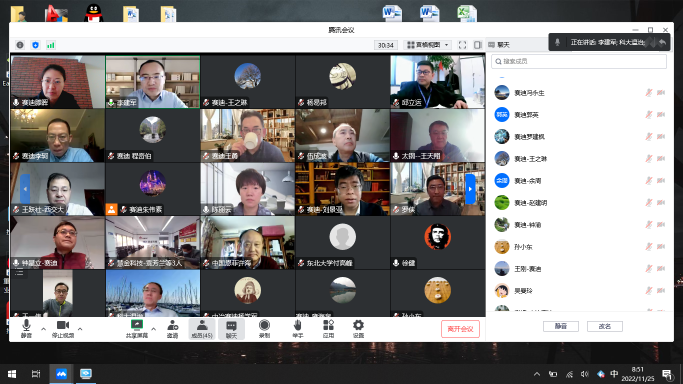Open the share screen option

(137, 329)
